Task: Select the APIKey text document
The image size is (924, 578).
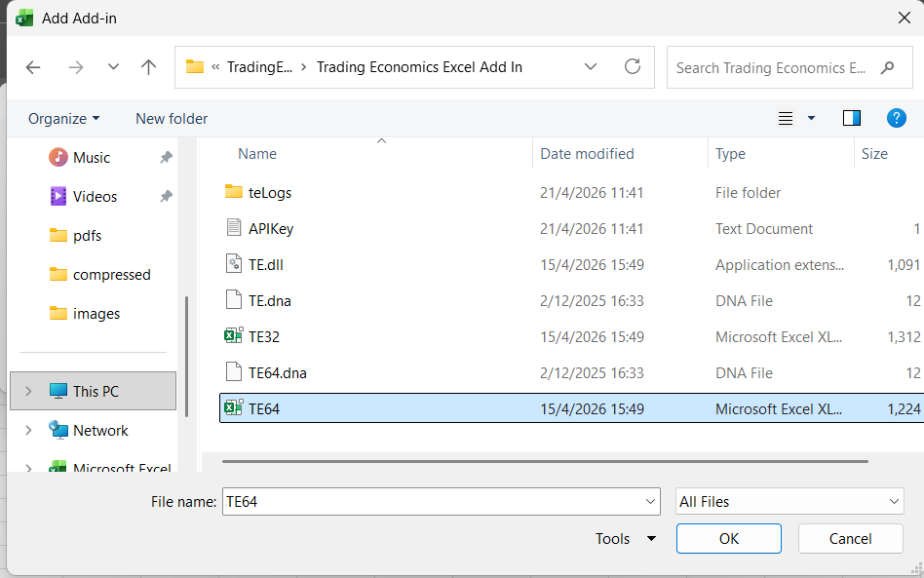Action: click(x=271, y=229)
